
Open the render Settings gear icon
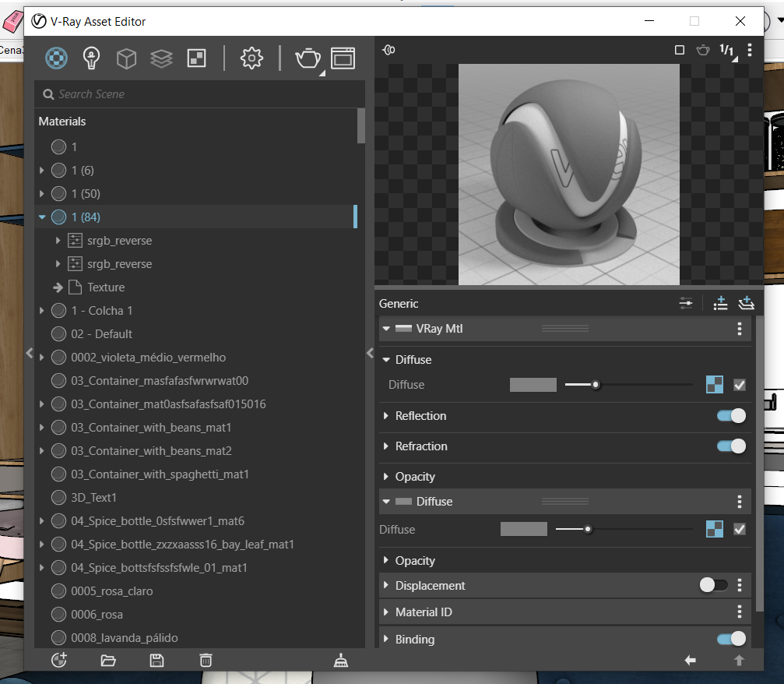(251, 58)
